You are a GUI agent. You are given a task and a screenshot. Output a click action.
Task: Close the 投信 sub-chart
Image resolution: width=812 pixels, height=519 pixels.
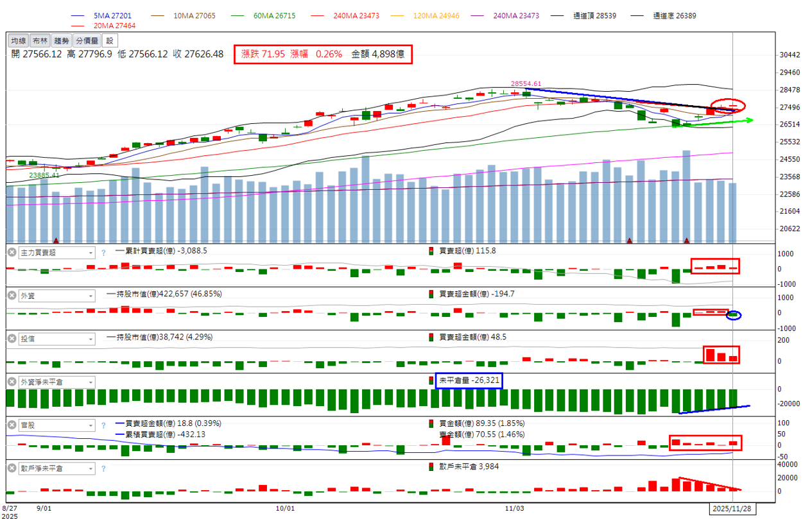point(12,339)
